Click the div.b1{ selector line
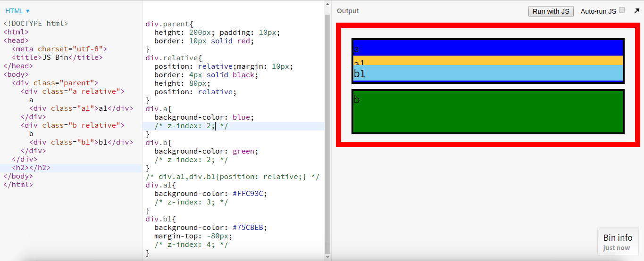The height and width of the screenshot is (261, 644). 161,219
